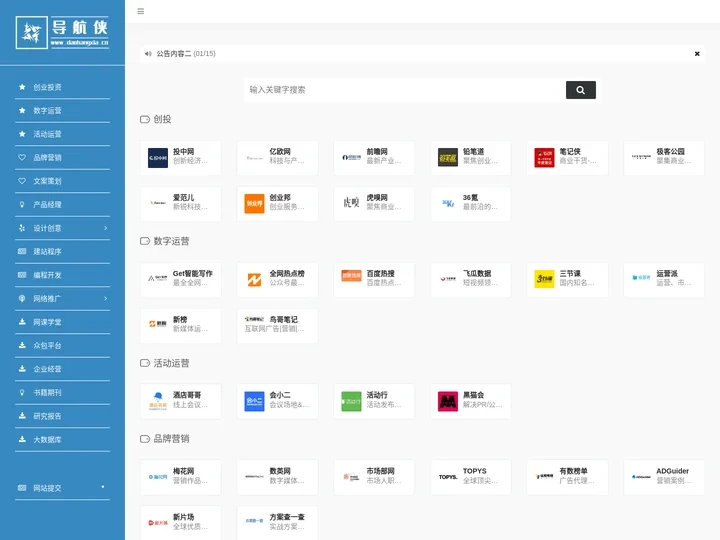Open the 极客公园 site card
Screen dimensions: 720x540
664,158
